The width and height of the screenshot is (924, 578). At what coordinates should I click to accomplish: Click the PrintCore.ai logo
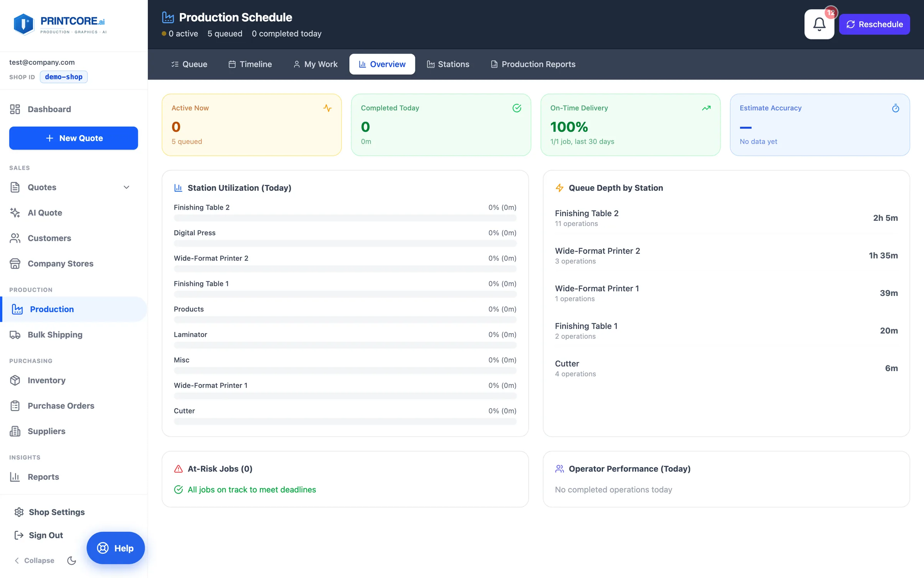(60, 24)
